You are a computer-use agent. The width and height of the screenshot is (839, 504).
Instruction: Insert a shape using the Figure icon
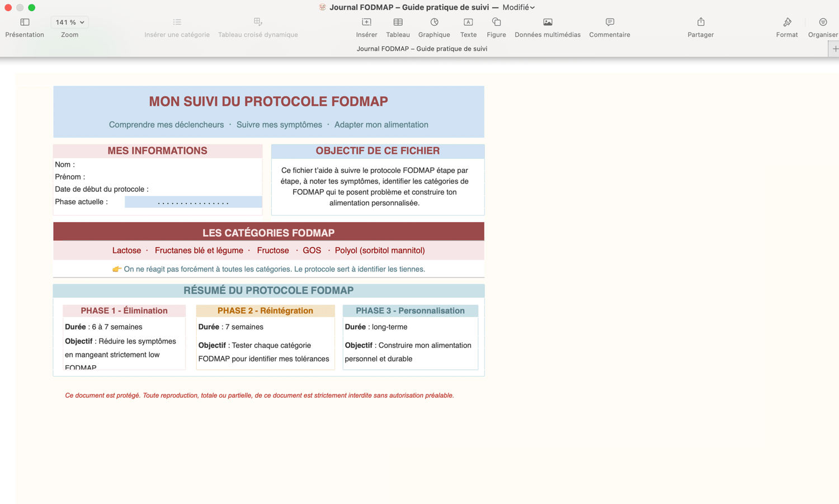[x=496, y=22]
